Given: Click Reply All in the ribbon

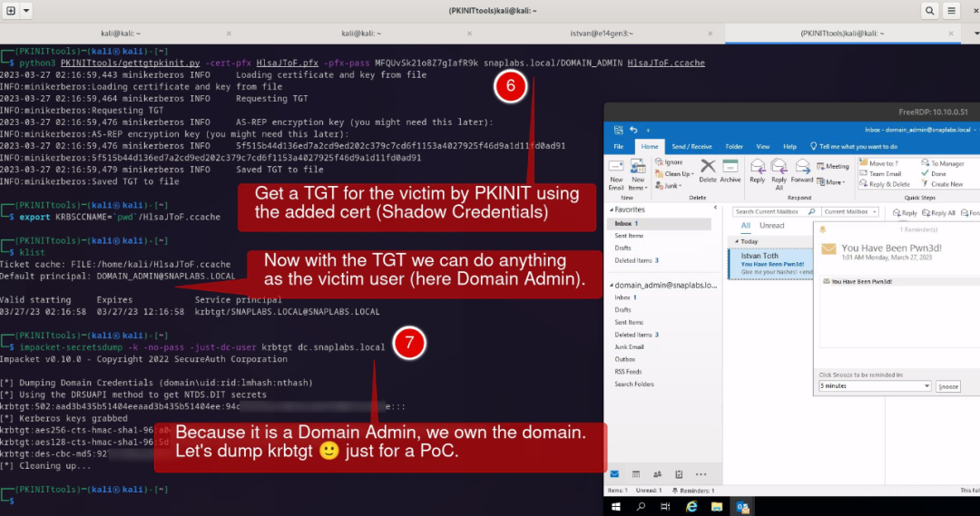Looking at the screenshot, I should (x=779, y=174).
